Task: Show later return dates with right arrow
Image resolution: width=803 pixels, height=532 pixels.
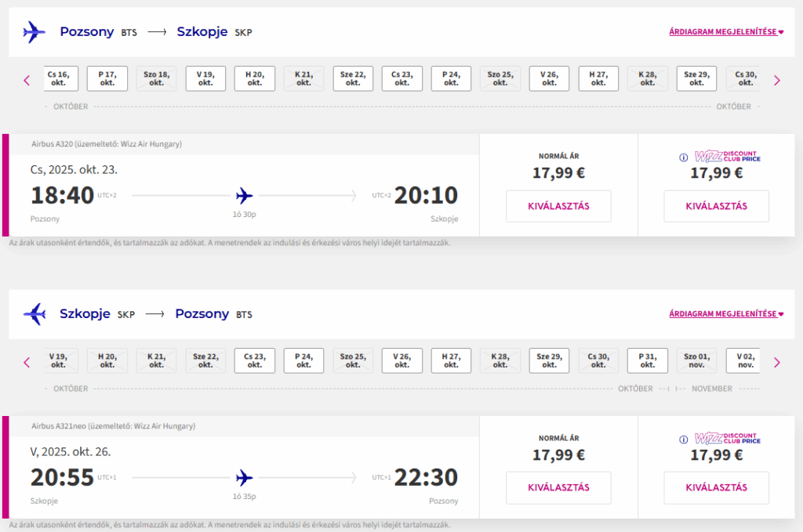Action: click(x=777, y=363)
